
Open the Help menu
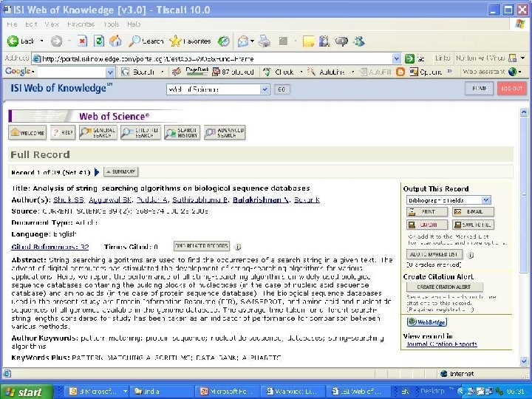(134, 24)
